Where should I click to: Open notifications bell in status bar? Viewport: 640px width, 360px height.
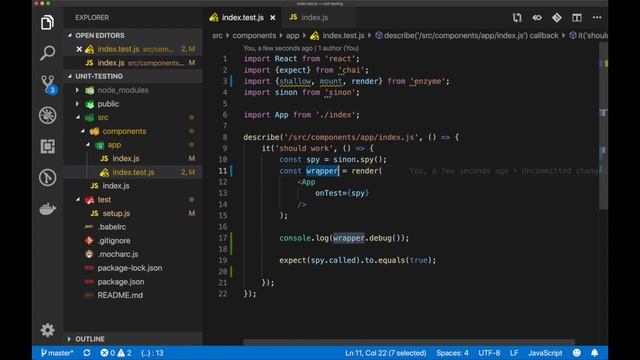(595, 353)
